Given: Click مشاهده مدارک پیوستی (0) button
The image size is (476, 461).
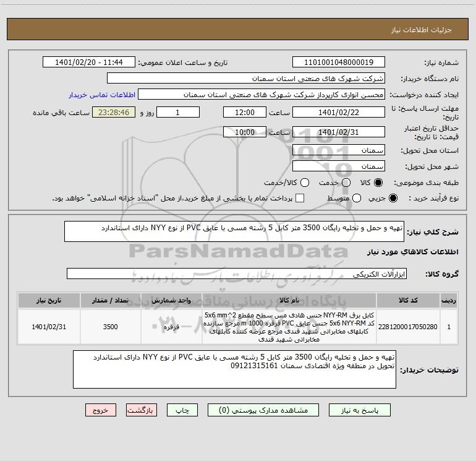Looking at the screenshot, I should 263,410.
